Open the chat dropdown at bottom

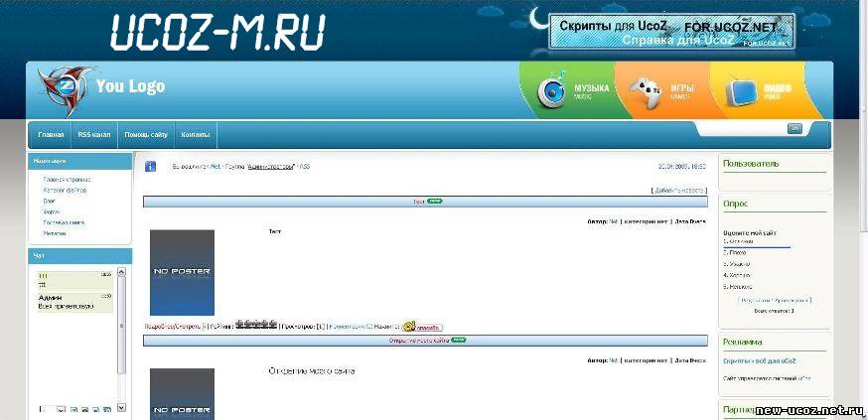(53, 409)
